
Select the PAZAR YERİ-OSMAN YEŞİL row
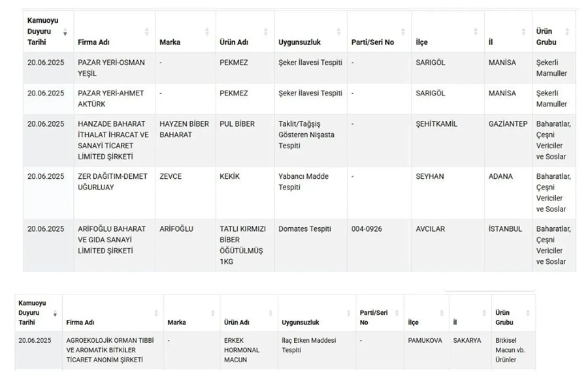(x=299, y=68)
